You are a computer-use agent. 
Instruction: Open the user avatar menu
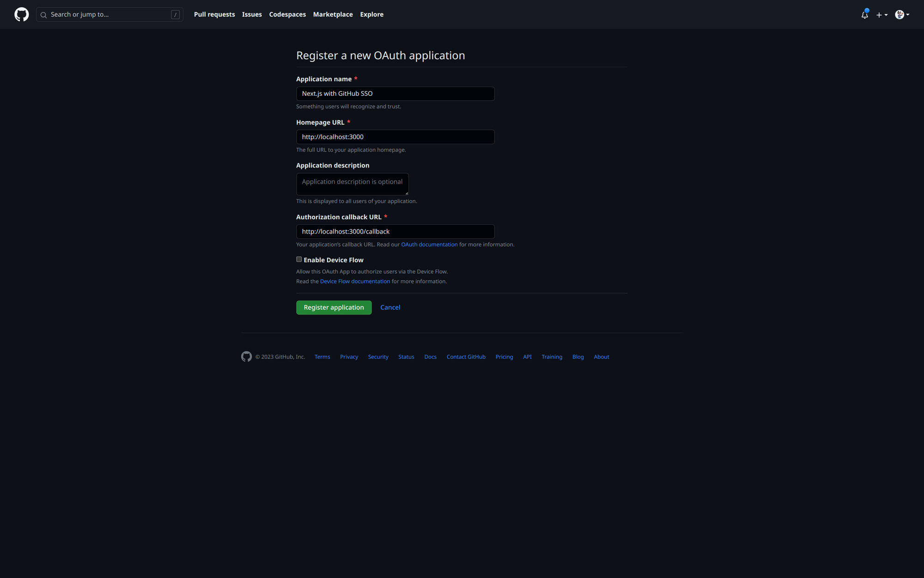coord(902,14)
